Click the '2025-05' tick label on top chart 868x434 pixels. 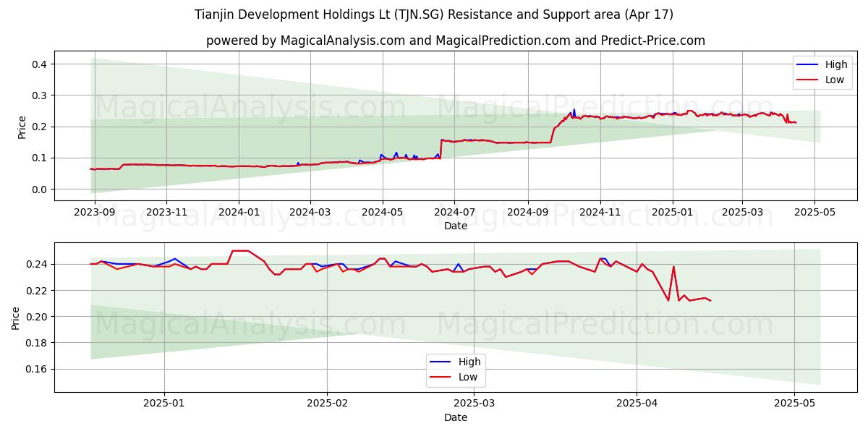(x=814, y=213)
